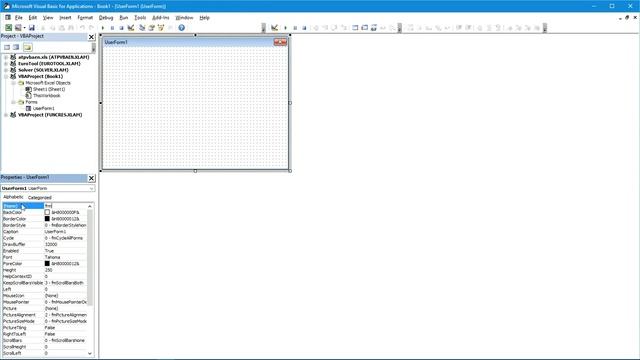Toggle Design Mode on the Debug toolbar
The height and width of the screenshot is (360, 640).
click(274, 28)
